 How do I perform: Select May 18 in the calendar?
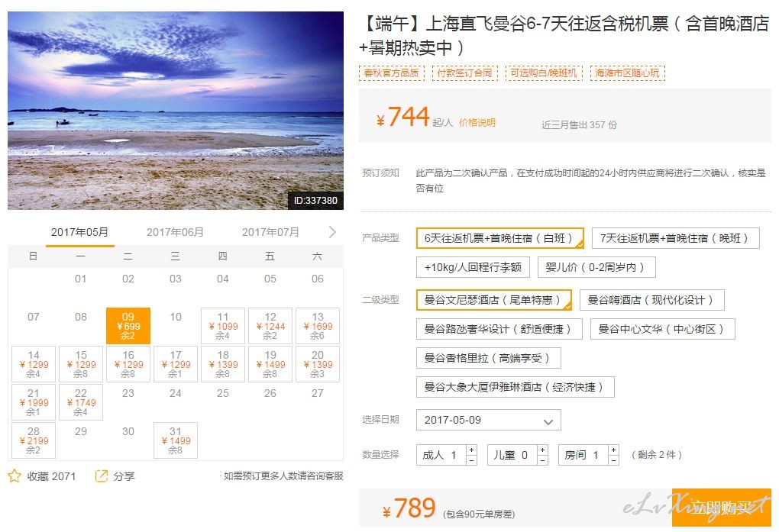[x=223, y=364]
